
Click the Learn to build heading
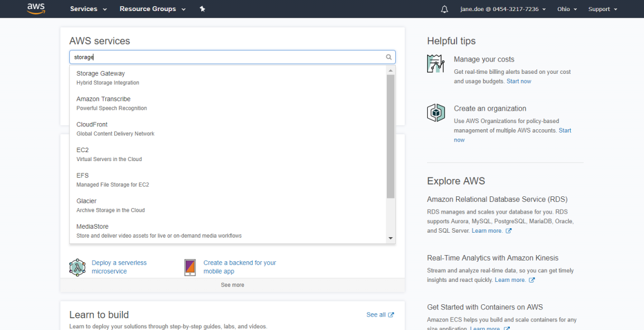(x=99, y=315)
